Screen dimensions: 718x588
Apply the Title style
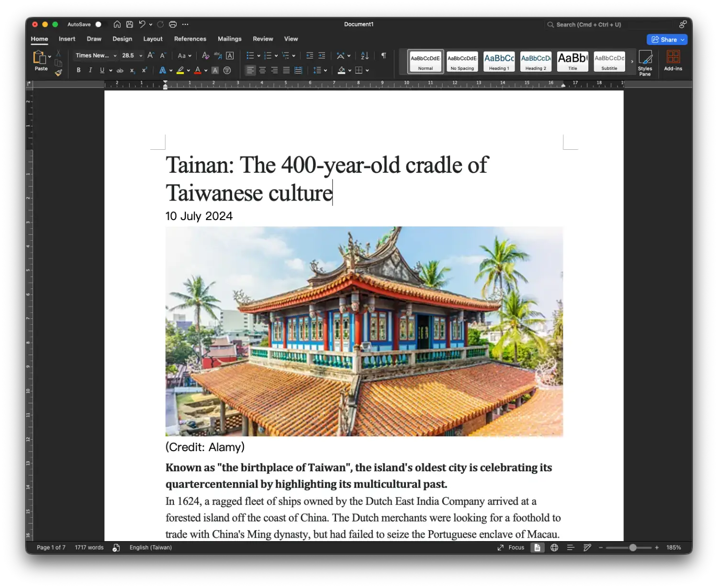click(572, 62)
